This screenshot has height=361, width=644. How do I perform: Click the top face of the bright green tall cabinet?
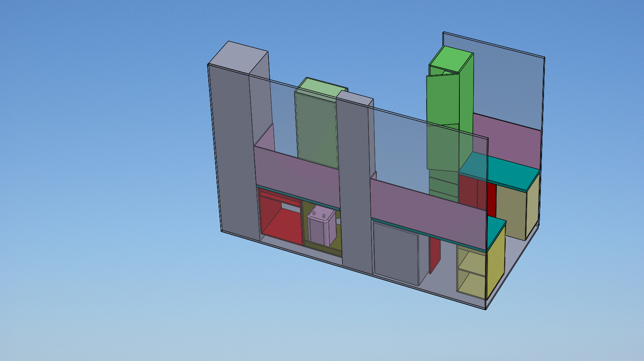click(x=451, y=59)
